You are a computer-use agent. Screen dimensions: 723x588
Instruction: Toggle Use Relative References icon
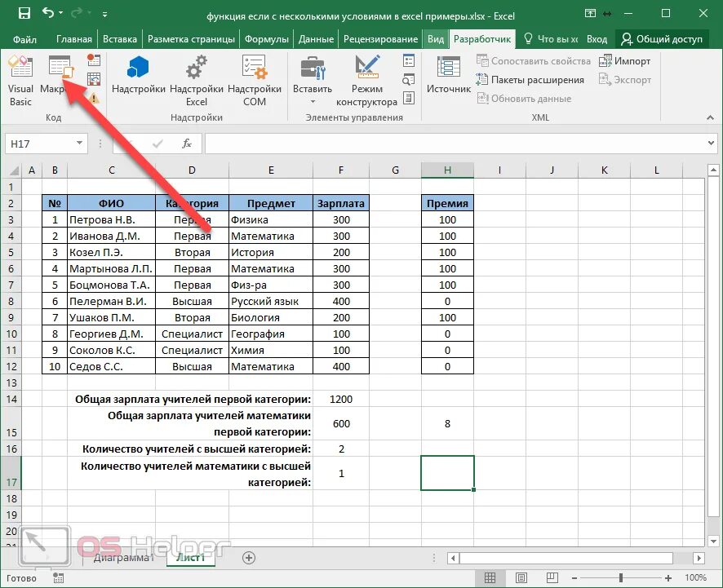(x=94, y=79)
